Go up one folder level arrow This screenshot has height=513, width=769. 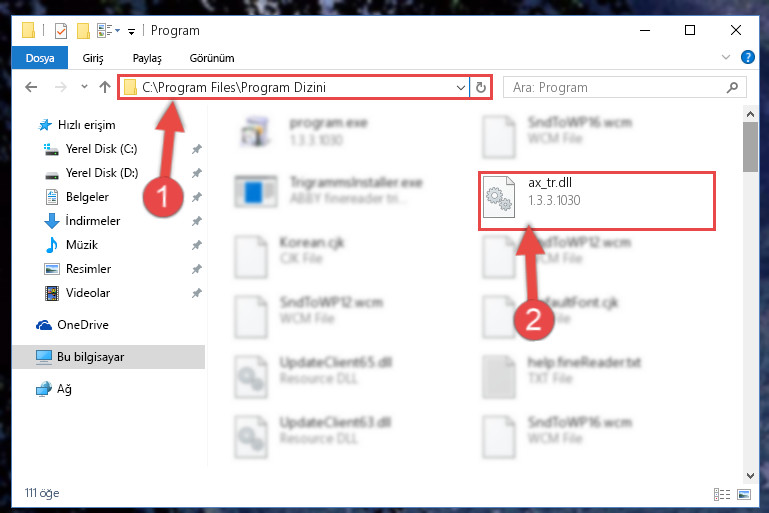tap(104, 87)
